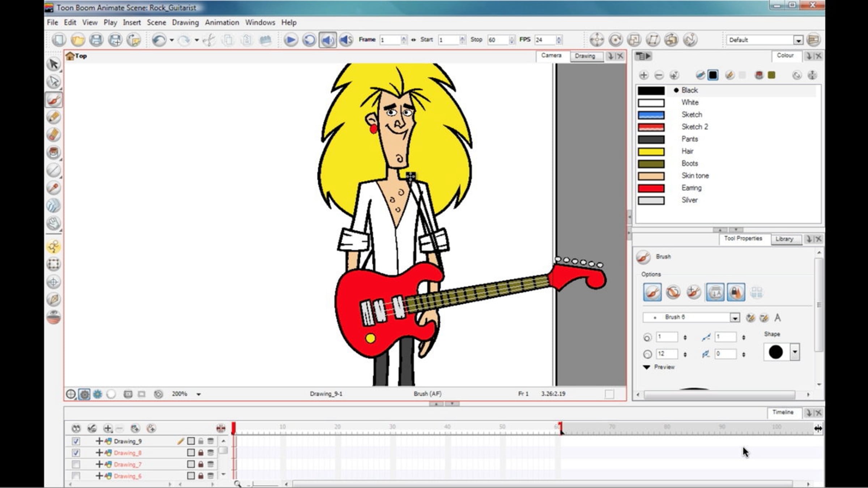The image size is (868, 488).
Task: Switch to the Drawing view tab
Action: pos(585,56)
